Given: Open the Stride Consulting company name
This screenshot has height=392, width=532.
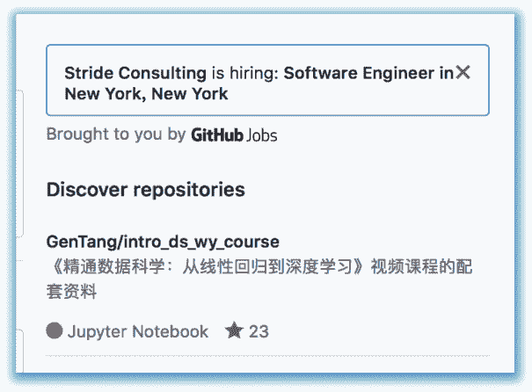Looking at the screenshot, I should (x=135, y=73).
